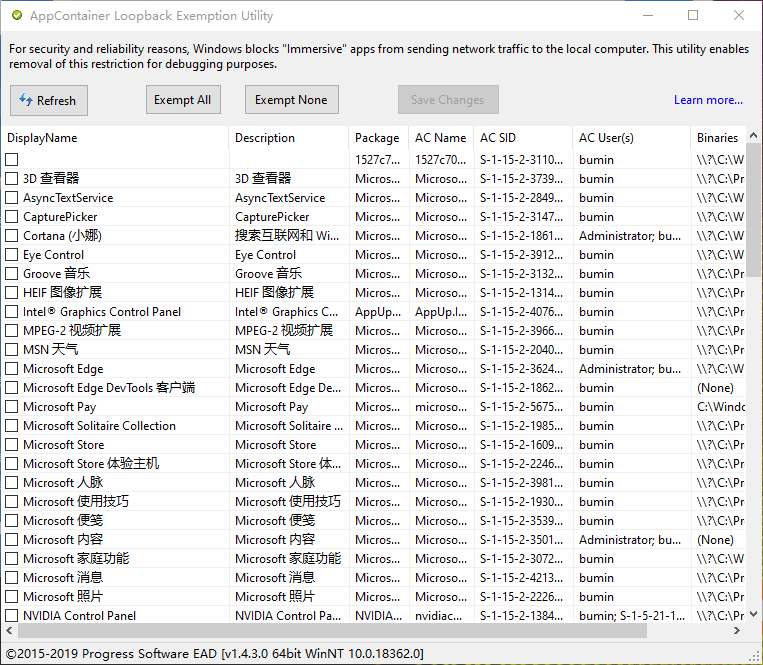Check the unnamed first row checkbox

point(12,160)
